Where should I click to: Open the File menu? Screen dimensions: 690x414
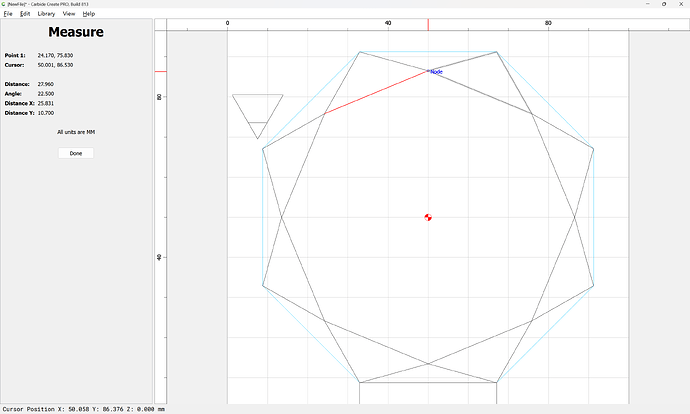click(x=8, y=14)
